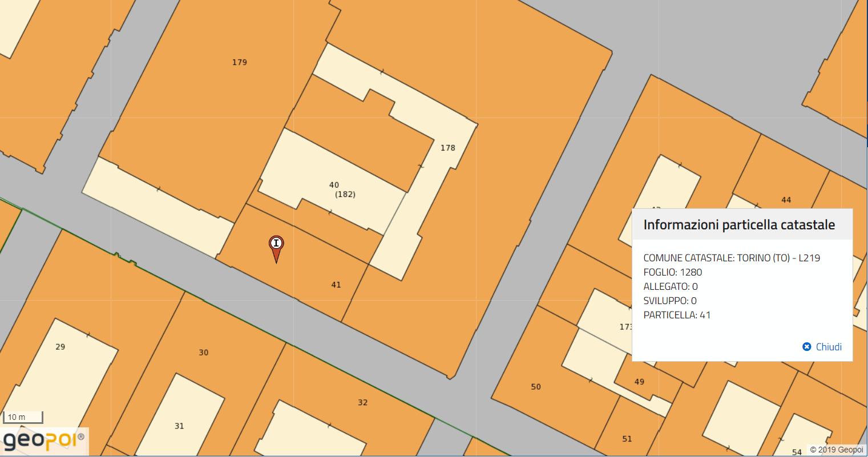The height and width of the screenshot is (457, 868).
Task: Select parcel 178 on the map
Action: coord(447,148)
